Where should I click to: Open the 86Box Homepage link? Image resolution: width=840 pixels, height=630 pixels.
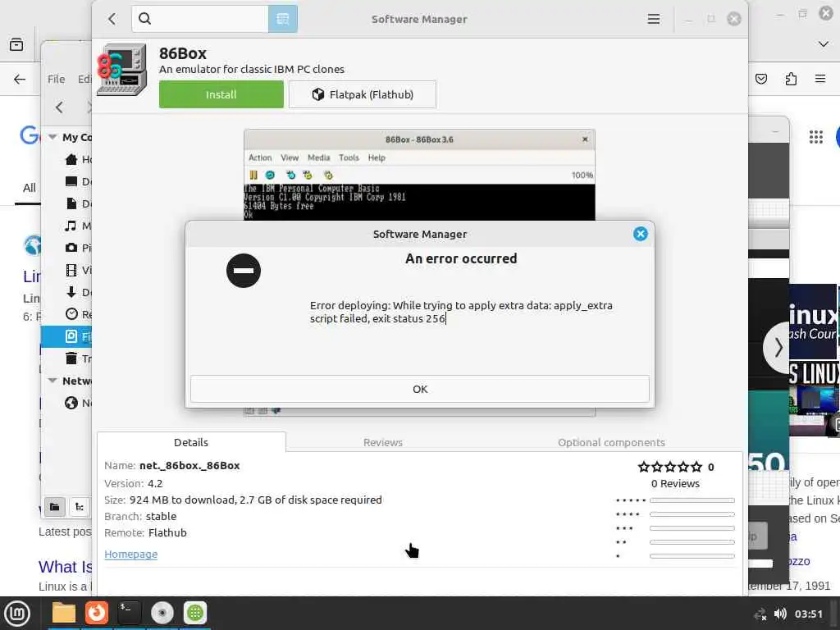pos(130,554)
